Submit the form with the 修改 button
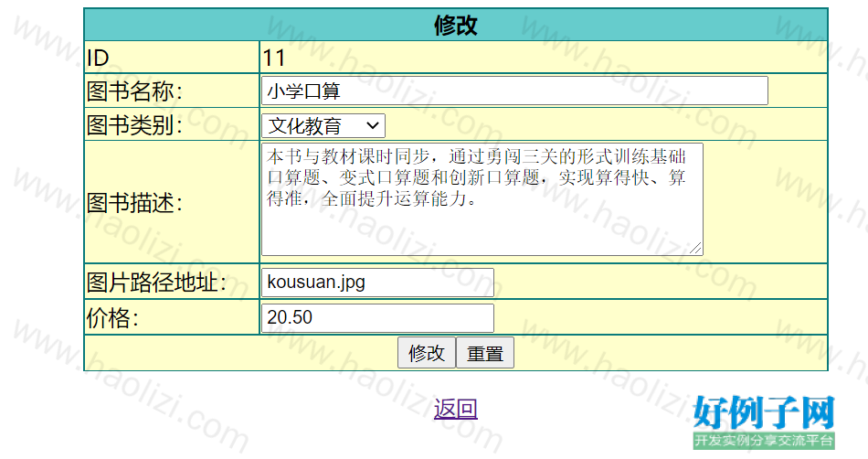 coord(427,353)
